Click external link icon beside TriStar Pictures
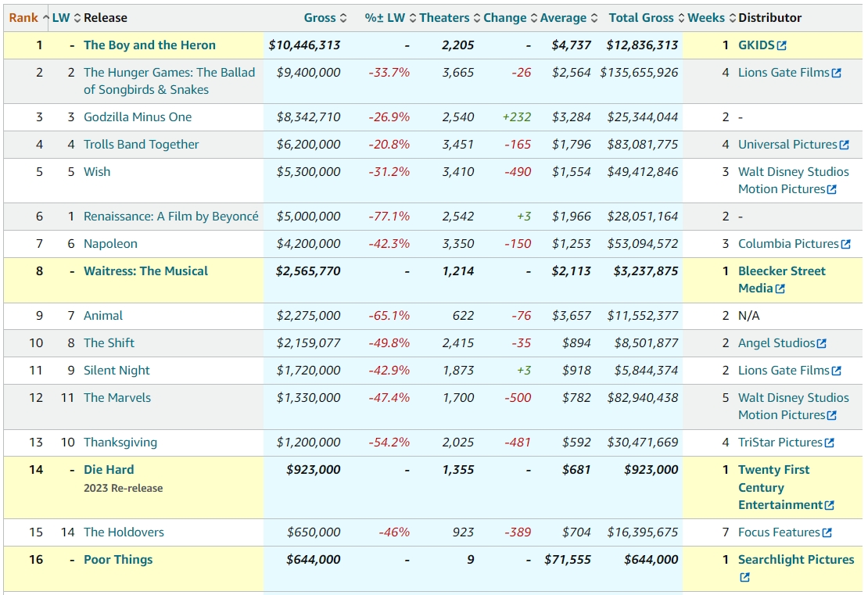The image size is (868, 595). (x=829, y=443)
